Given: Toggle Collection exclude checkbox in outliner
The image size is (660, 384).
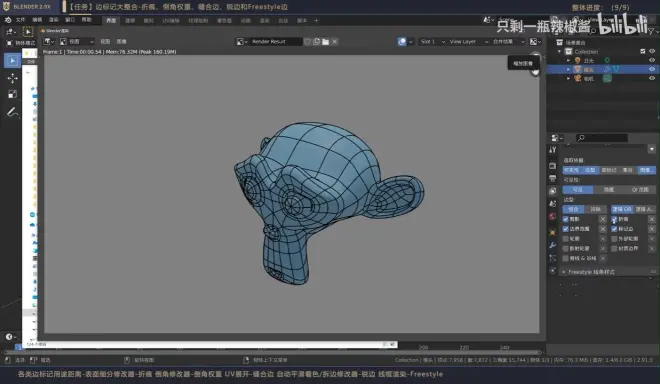Looking at the screenshot, I should 643,51.
